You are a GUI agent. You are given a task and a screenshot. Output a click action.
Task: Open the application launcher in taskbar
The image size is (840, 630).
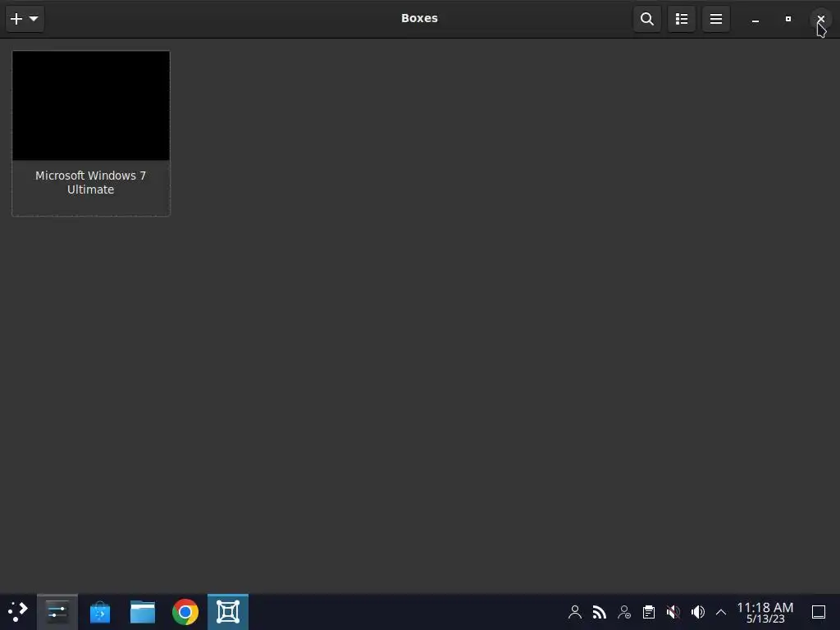pyautogui.click(x=18, y=612)
